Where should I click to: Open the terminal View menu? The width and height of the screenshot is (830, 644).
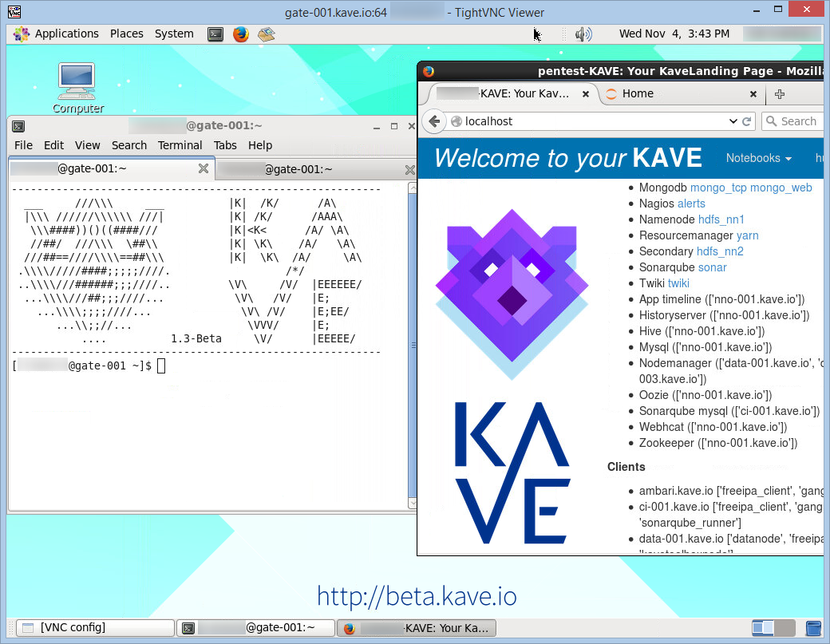click(87, 145)
